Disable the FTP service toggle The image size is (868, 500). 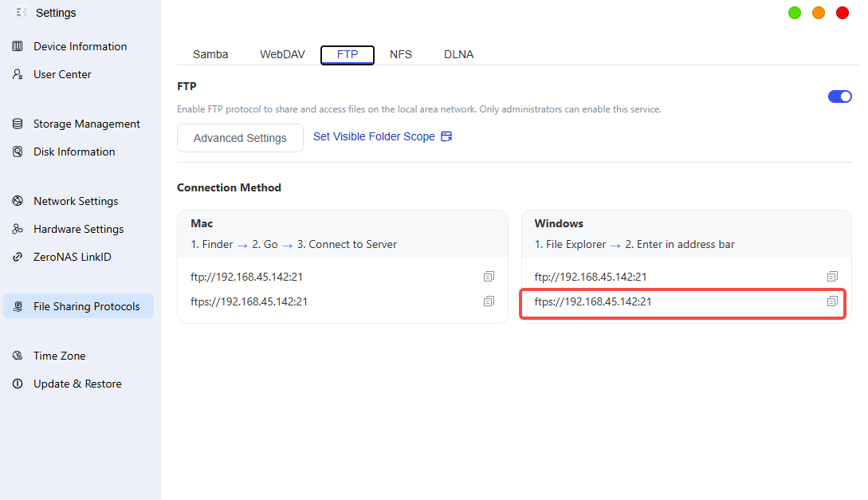point(840,96)
